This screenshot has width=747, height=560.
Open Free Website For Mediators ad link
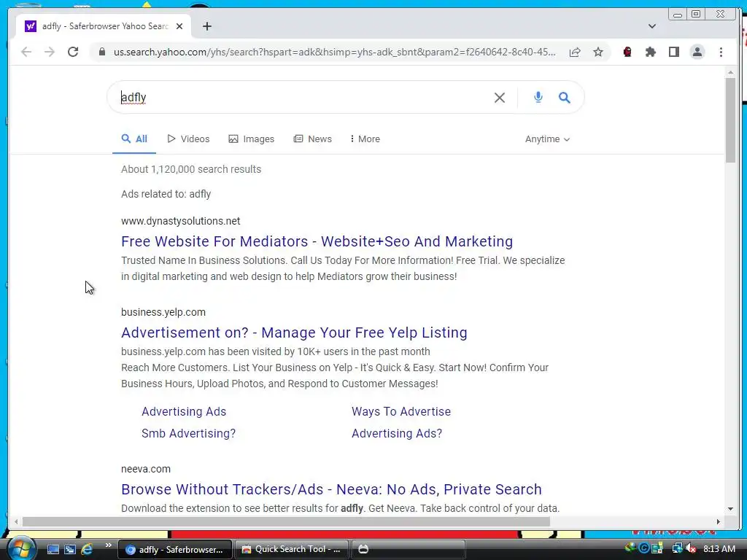[317, 241]
